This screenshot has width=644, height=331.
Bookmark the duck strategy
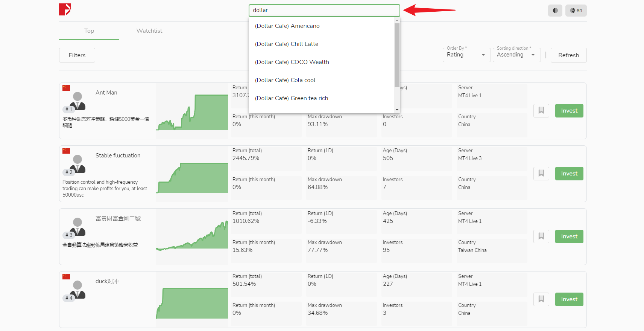click(541, 299)
